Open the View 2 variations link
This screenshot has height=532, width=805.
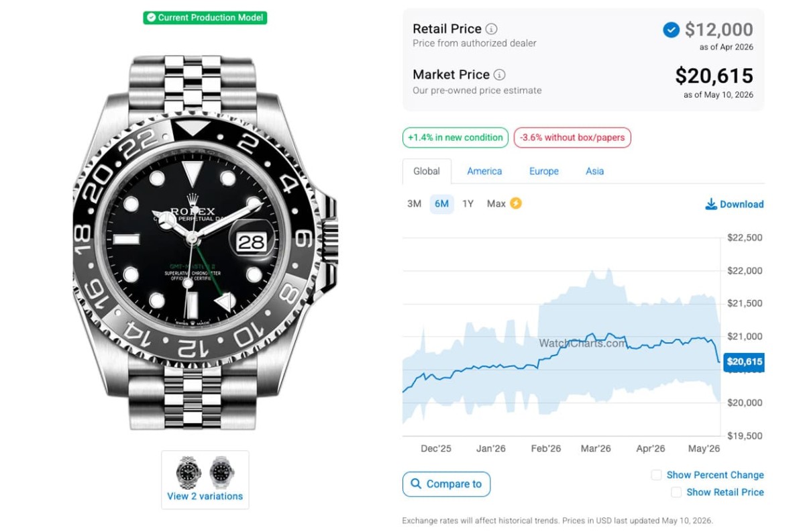[x=205, y=496]
